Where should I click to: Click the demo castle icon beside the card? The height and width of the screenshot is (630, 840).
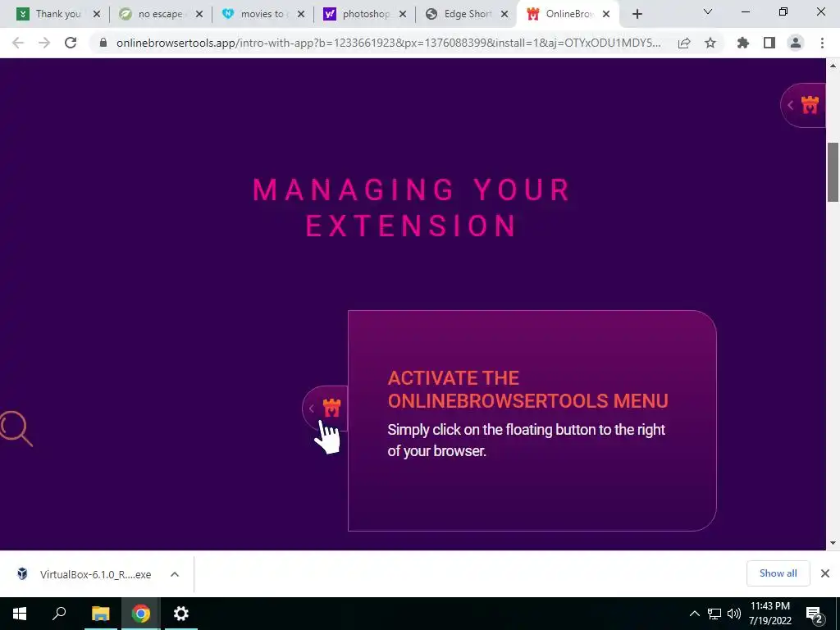331,409
